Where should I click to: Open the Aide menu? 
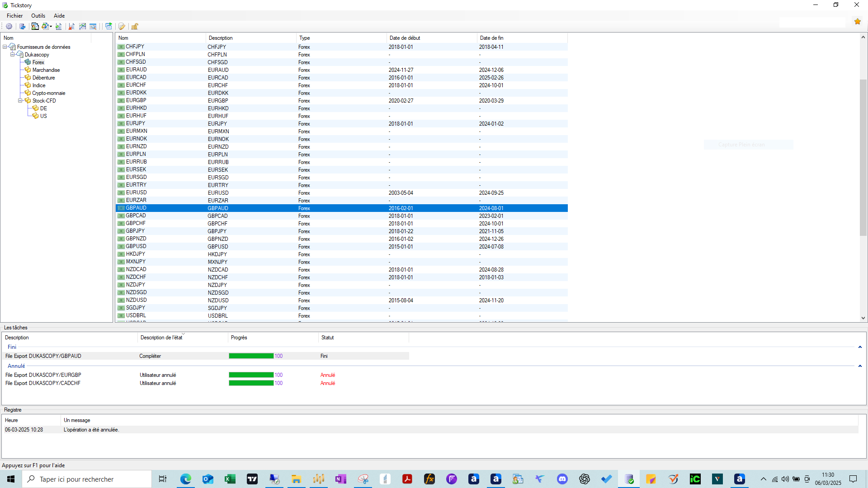[59, 16]
